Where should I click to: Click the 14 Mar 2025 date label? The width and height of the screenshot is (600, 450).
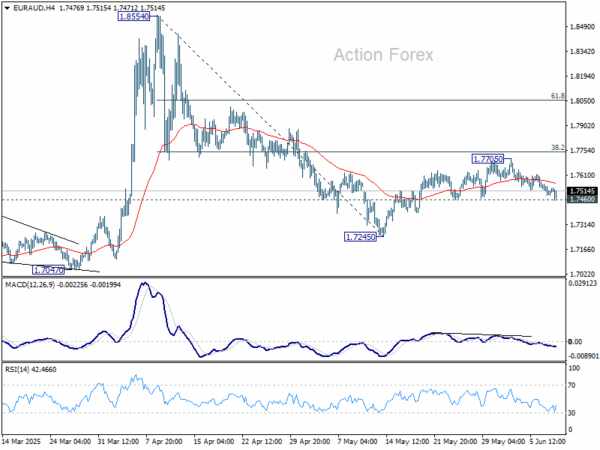click(21, 442)
